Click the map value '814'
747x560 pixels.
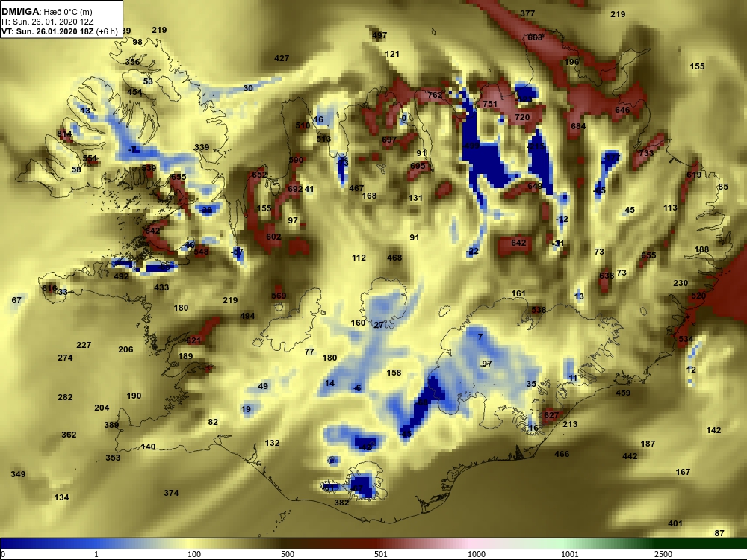click(x=64, y=134)
